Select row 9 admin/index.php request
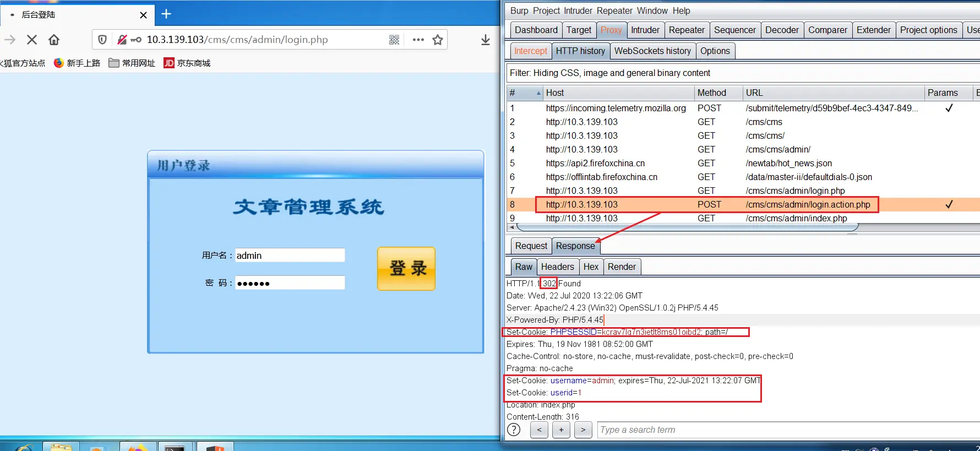This screenshot has height=451, width=980. pos(743,218)
